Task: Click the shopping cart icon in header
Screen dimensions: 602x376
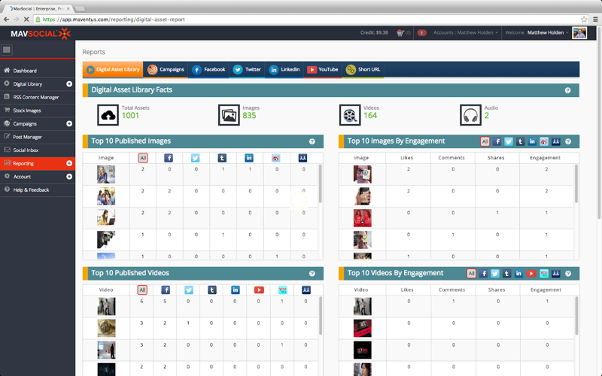Action: 400,33
